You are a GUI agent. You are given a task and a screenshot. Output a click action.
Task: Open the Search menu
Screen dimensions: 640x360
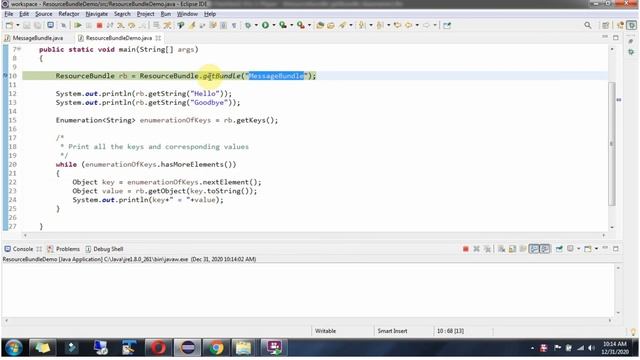point(122,14)
